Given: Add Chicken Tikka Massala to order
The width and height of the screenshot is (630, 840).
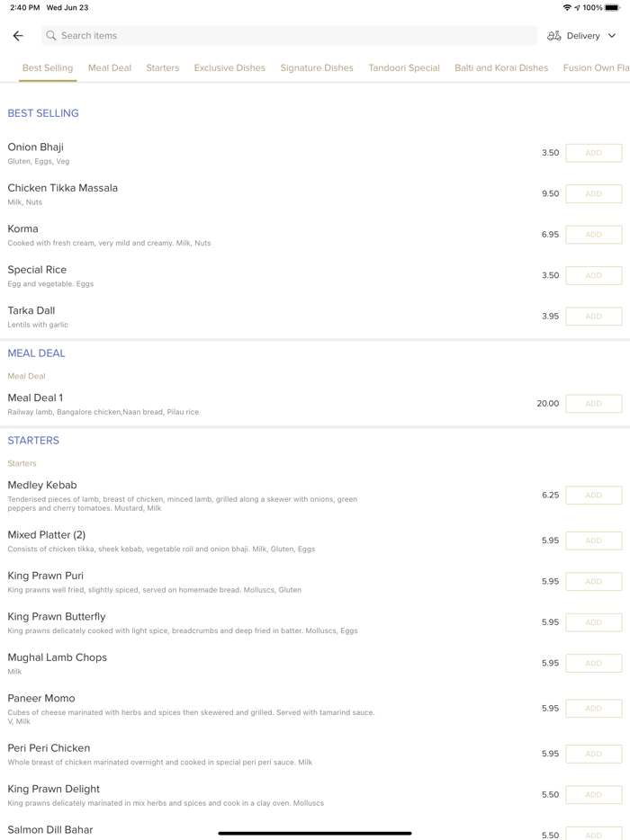Looking at the screenshot, I should pos(593,193).
